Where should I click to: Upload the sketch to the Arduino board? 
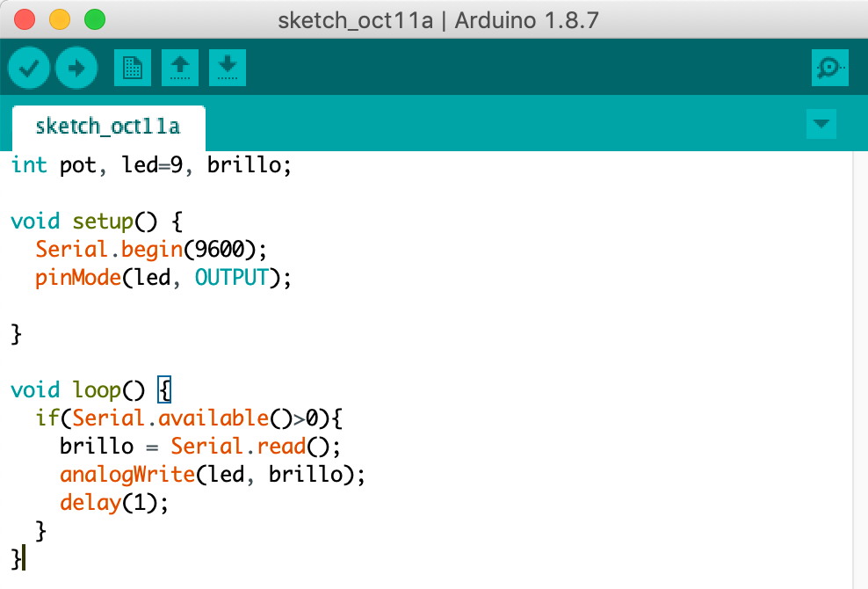pos(76,67)
